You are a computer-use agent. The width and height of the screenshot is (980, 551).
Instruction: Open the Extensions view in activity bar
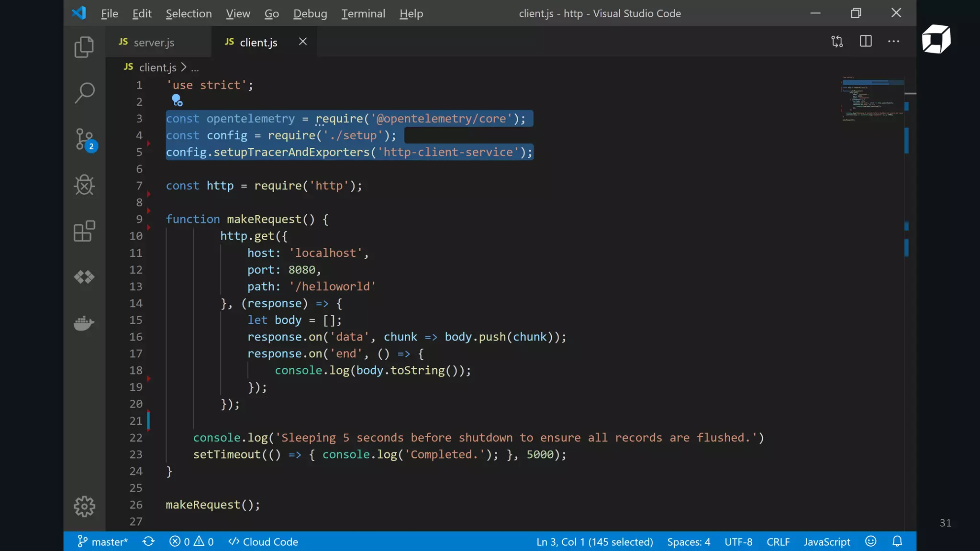tap(84, 231)
